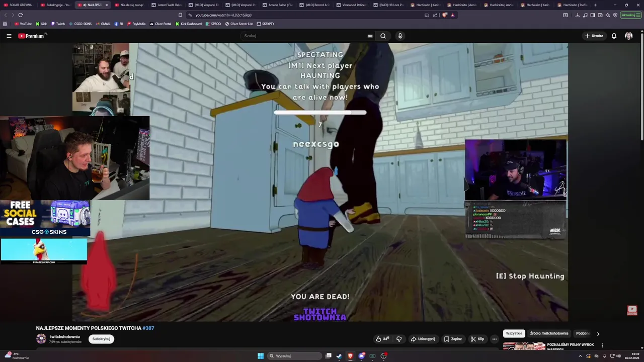Open the Cfx.re Server List bookmark
The height and width of the screenshot is (362, 644).
(x=239, y=24)
